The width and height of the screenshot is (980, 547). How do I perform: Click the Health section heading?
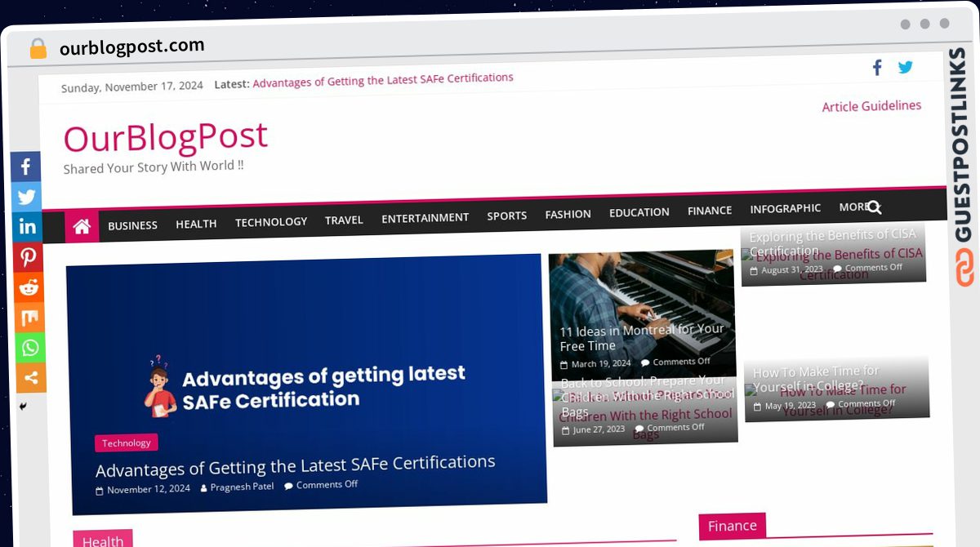point(103,540)
